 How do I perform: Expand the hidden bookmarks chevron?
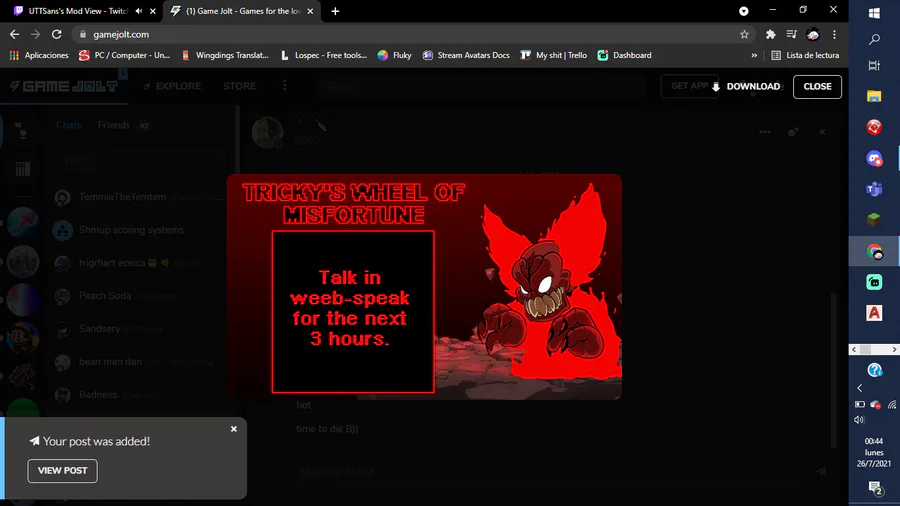pos(754,55)
